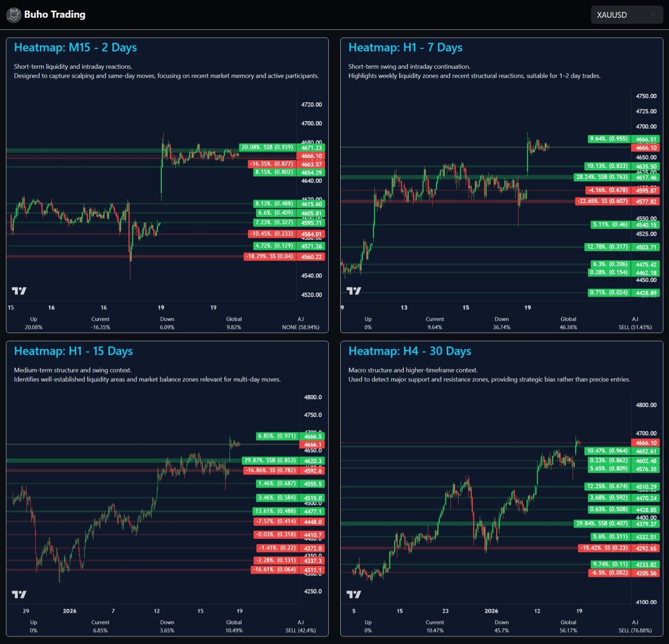This screenshot has height=644, width=669.
Task: Click TradingView logo in M15 2 Days chart
Action: point(19,291)
